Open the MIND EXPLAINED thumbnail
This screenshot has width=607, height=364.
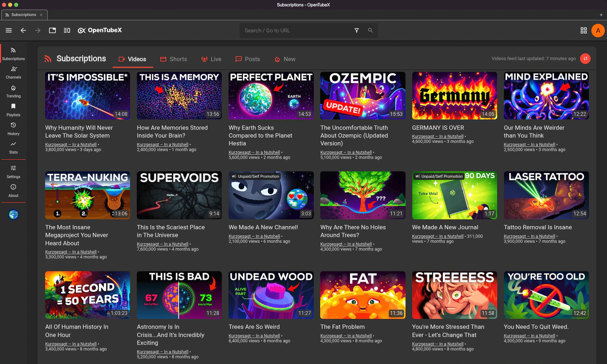[x=546, y=96]
